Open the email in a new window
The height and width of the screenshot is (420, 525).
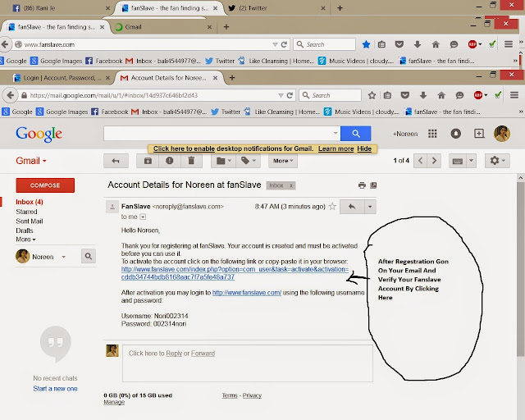[373, 185]
